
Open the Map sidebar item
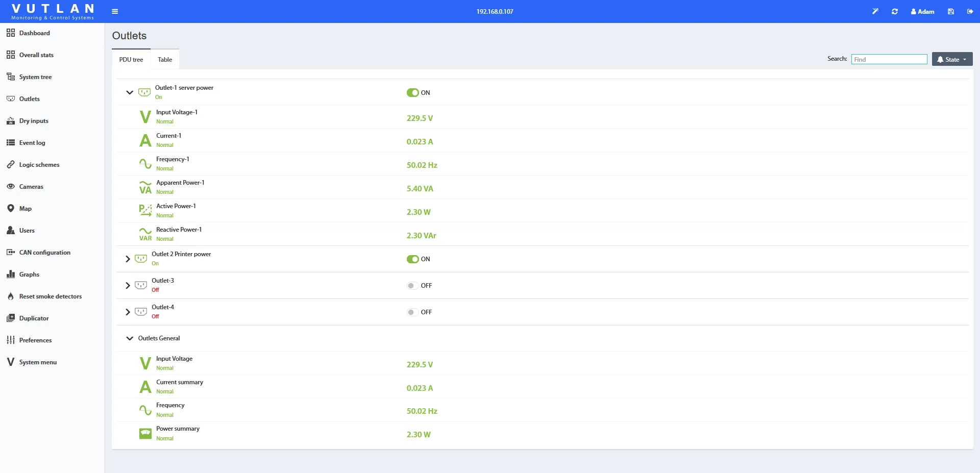[25, 209]
